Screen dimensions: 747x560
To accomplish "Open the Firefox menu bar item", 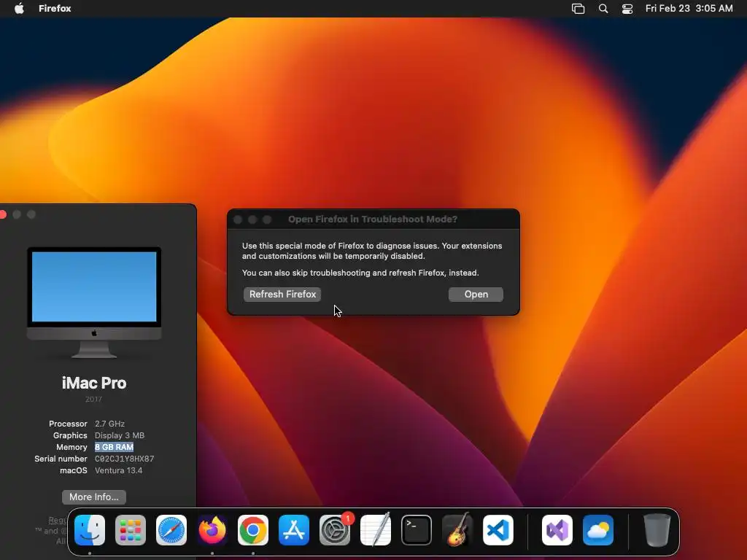I will [55, 8].
